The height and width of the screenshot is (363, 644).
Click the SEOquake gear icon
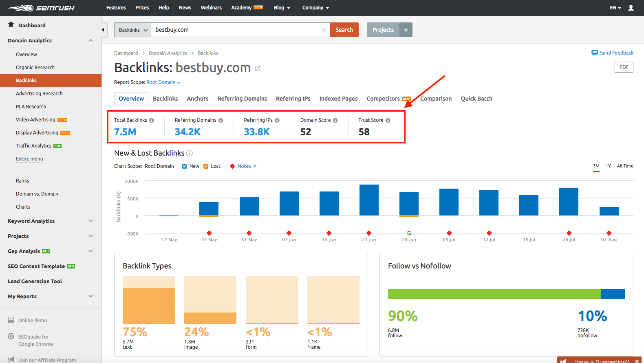click(x=11, y=337)
